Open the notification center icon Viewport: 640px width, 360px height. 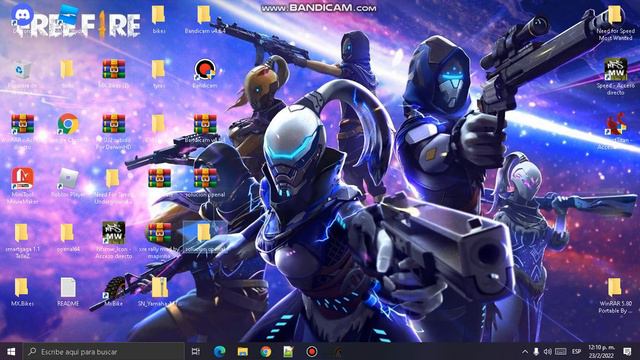click(x=628, y=351)
